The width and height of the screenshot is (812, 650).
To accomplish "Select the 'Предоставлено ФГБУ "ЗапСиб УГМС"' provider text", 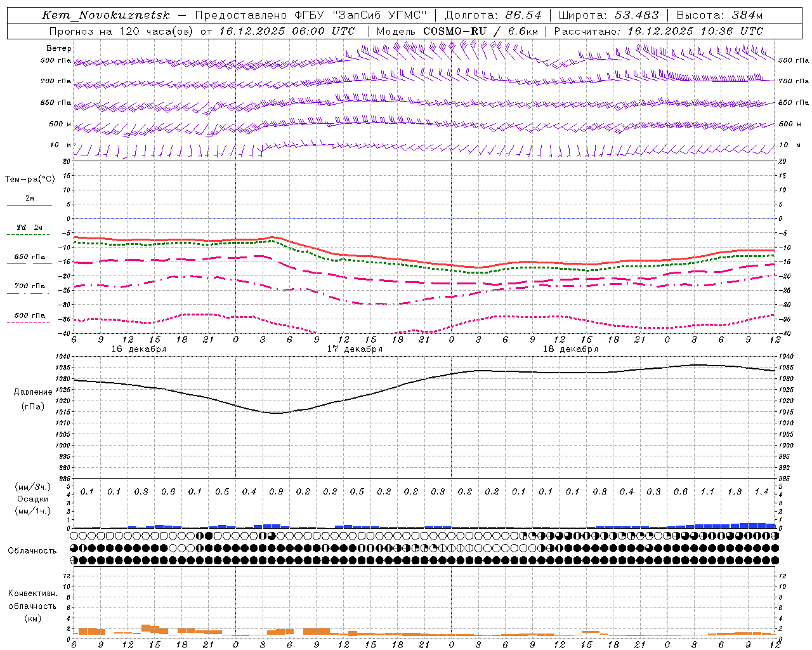I will pyautogui.click(x=311, y=15).
